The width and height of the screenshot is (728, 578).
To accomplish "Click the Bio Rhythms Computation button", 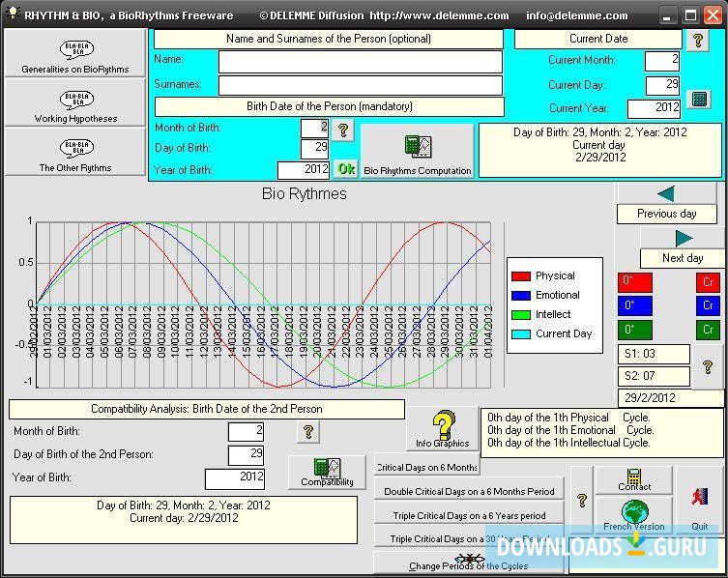I will pyautogui.click(x=418, y=153).
